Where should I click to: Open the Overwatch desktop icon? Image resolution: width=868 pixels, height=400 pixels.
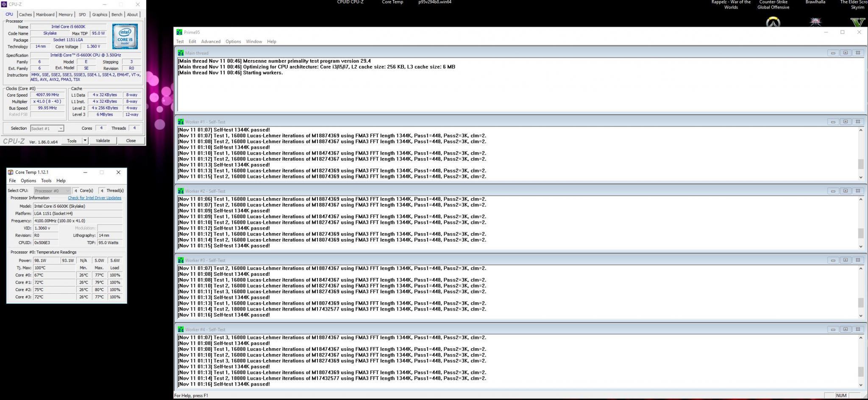pyautogui.click(x=773, y=22)
